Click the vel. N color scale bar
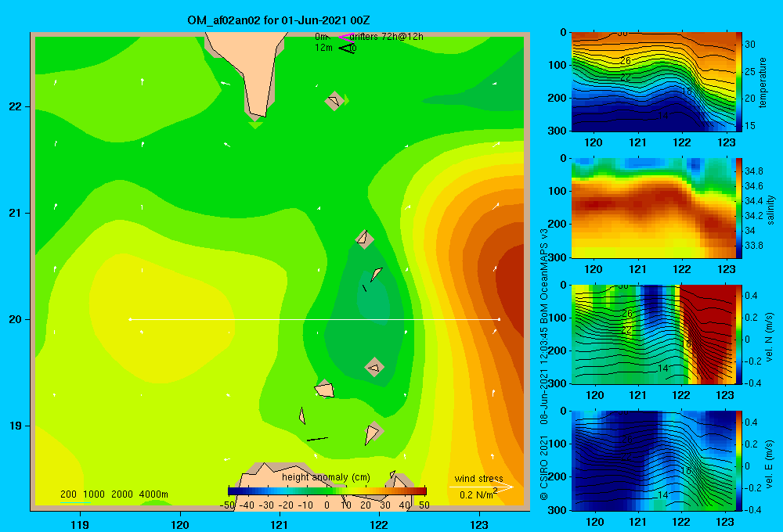Image resolution: width=783 pixels, height=532 pixels. point(738,334)
